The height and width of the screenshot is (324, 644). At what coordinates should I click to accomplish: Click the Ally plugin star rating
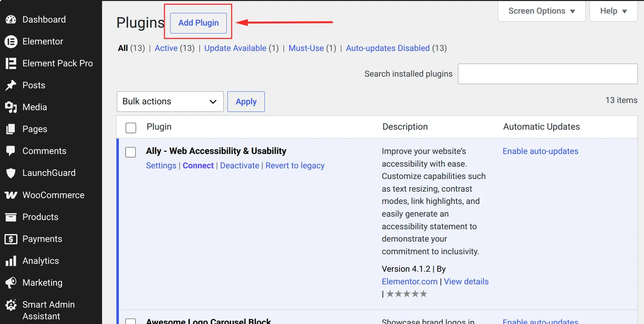[x=407, y=294]
